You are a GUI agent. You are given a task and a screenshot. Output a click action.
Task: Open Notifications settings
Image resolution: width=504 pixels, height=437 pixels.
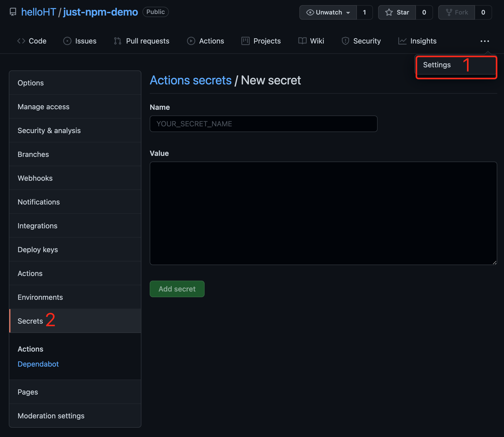75,202
